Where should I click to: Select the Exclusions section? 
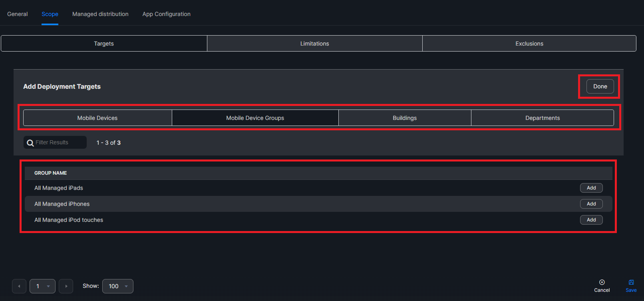tap(529, 44)
